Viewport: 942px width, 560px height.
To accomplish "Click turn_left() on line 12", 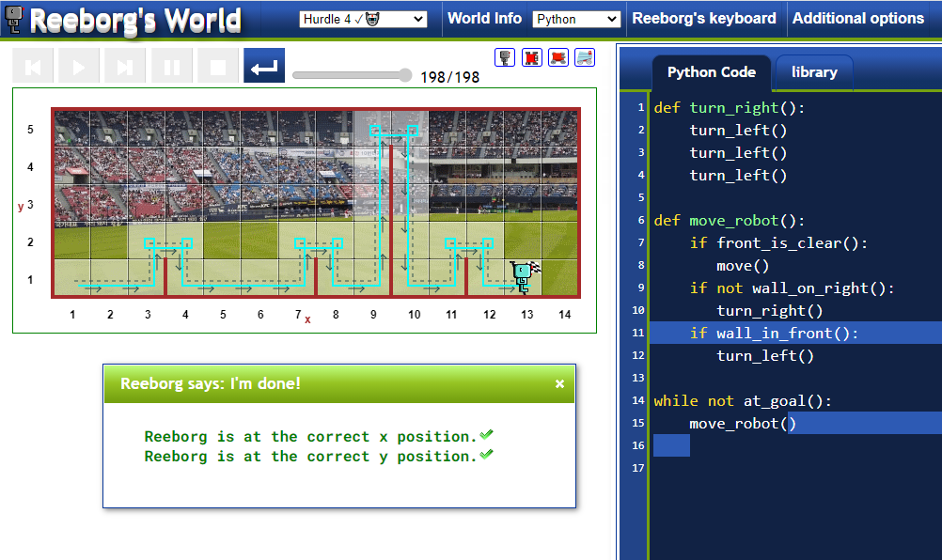I will pyautogui.click(x=765, y=356).
